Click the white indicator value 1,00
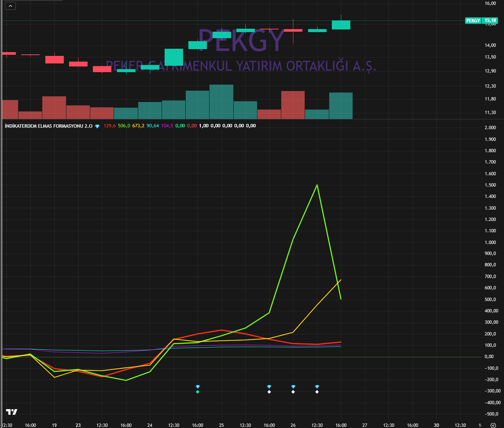The height and width of the screenshot is (428, 504). click(x=204, y=126)
